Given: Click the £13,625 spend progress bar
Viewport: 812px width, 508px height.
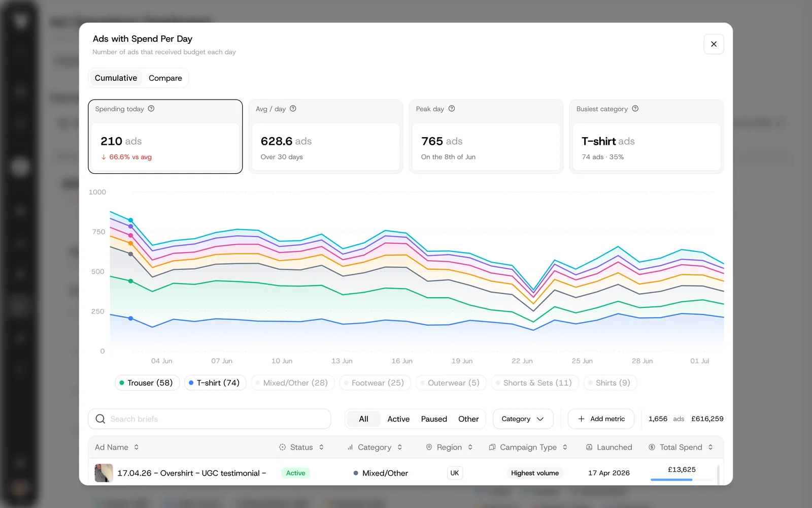Looking at the screenshot, I should (x=682, y=480).
